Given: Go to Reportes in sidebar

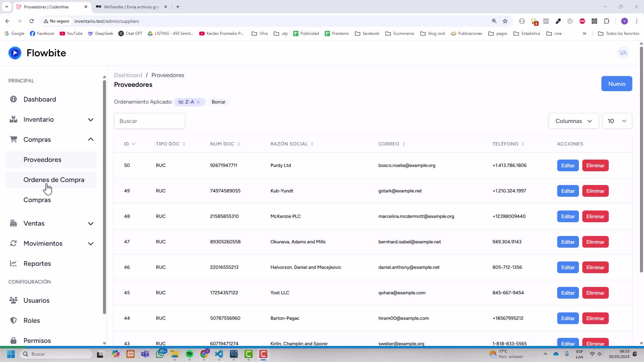Looking at the screenshot, I should click(x=51, y=263).
